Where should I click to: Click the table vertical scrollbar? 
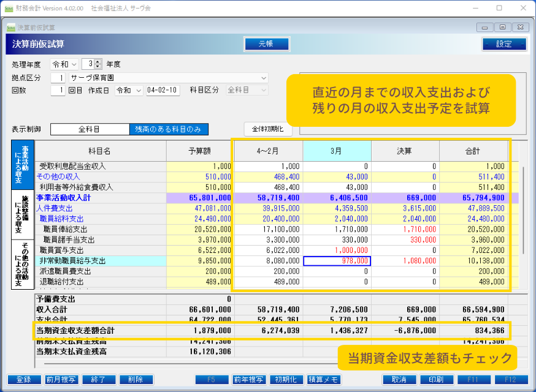coord(523,210)
